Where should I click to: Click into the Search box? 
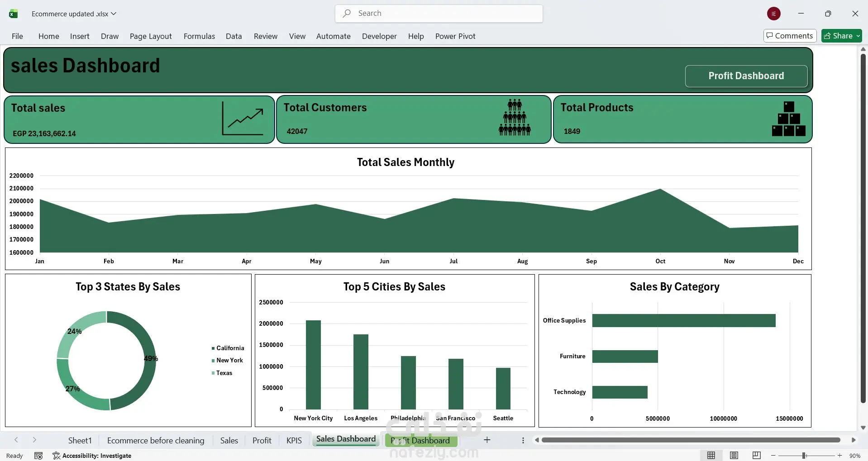pos(439,14)
